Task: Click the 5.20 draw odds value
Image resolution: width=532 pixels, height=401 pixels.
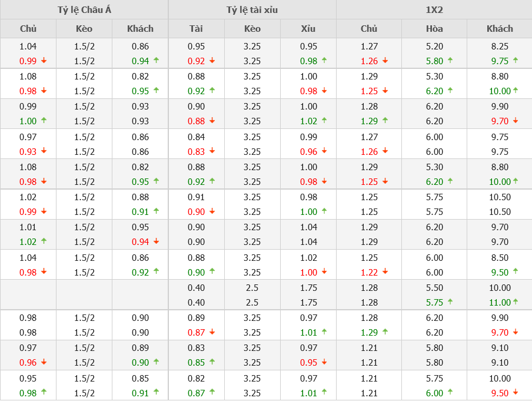Action: (434, 47)
